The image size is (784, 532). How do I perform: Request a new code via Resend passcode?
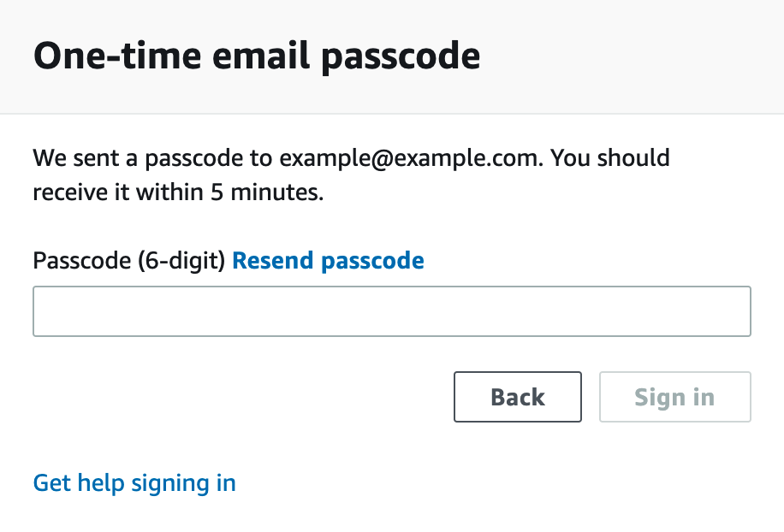pyautogui.click(x=328, y=261)
